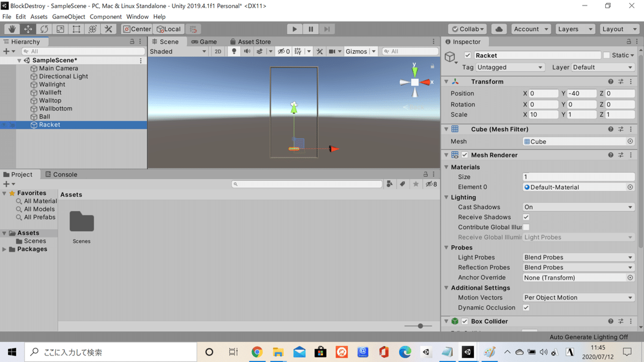Switch to the Game tab
This screenshot has width=644, height=362.
pos(204,41)
